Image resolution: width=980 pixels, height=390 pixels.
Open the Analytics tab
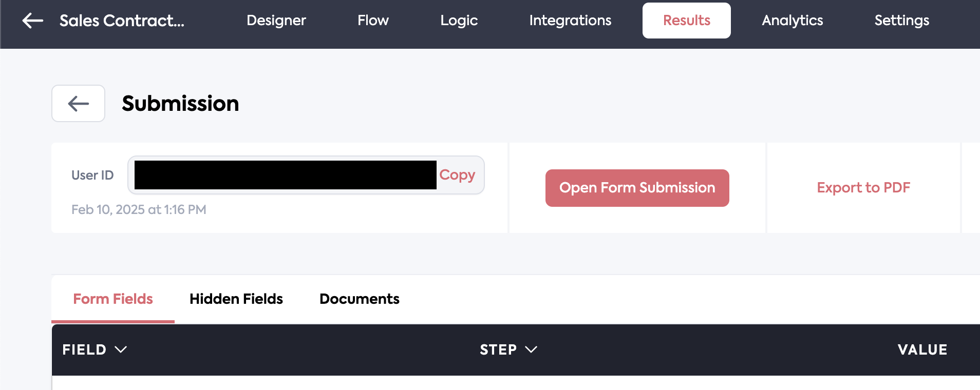click(x=792, y=21)
